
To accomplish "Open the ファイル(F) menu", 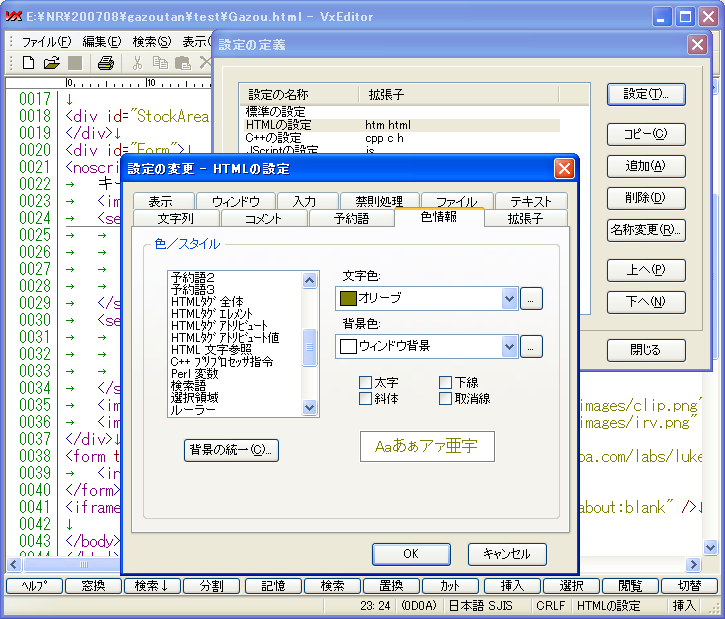I will 47,42.
